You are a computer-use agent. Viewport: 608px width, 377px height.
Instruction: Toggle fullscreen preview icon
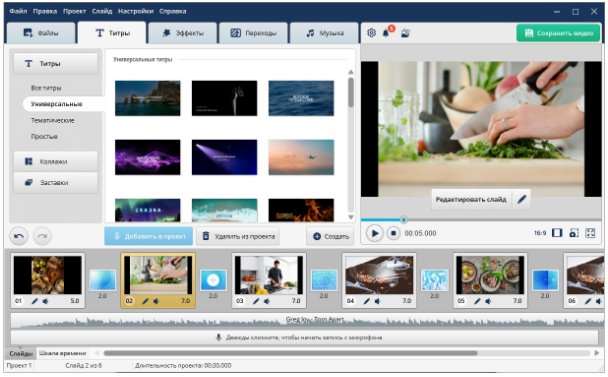[590, 233]
